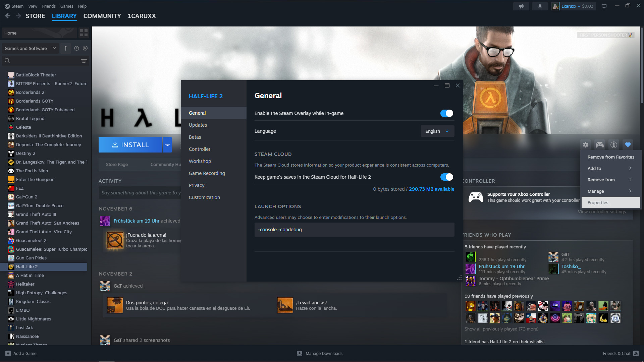Go back with the left arrow
Screen dimensions: 644x362
(x=8, y=16)
